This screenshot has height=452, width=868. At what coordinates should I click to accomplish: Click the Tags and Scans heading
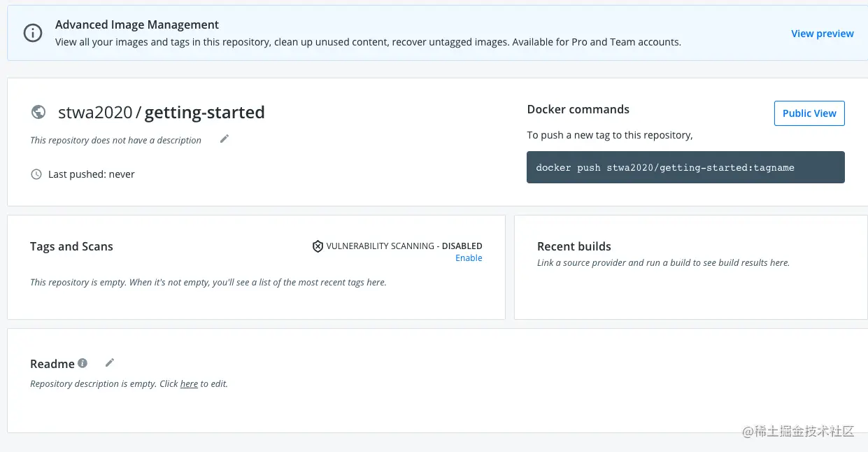coord(71,246)
